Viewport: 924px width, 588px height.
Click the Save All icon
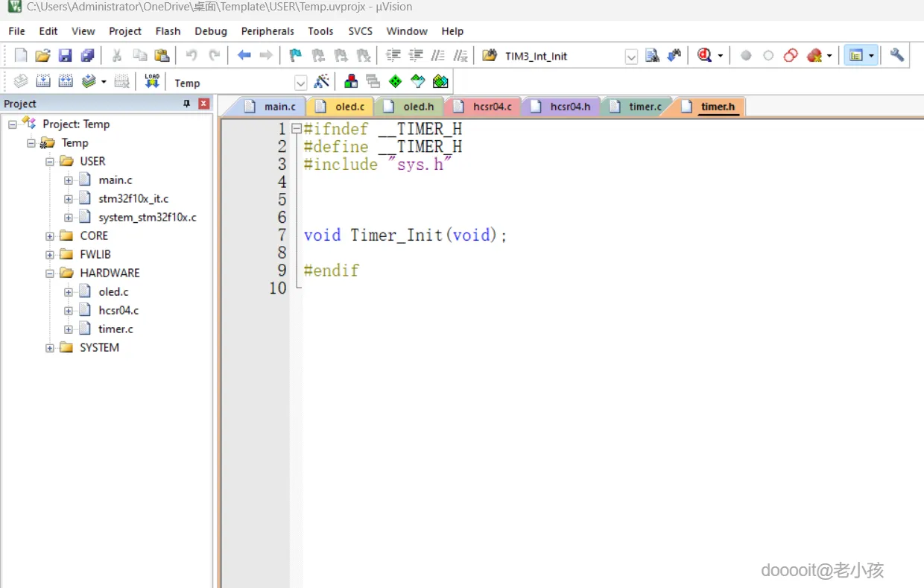click(88, 55)
